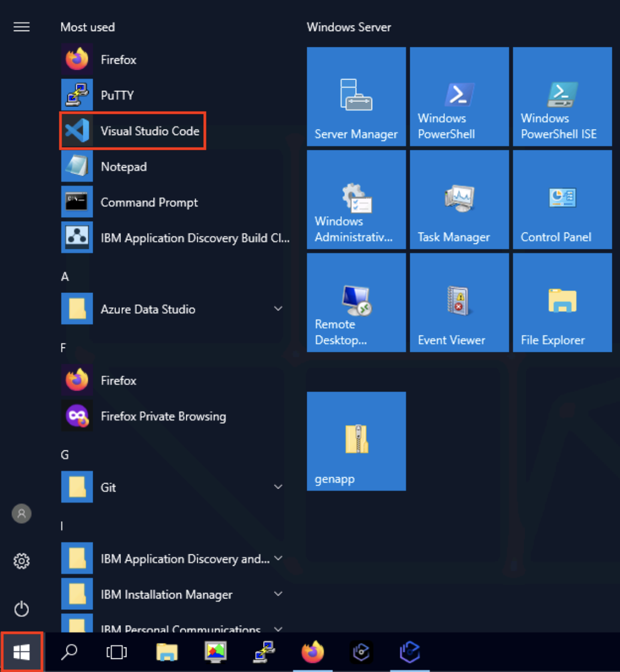Open taskbar search magnifier
The width and height of the screenshot is (620, 672).
point(69,652)
